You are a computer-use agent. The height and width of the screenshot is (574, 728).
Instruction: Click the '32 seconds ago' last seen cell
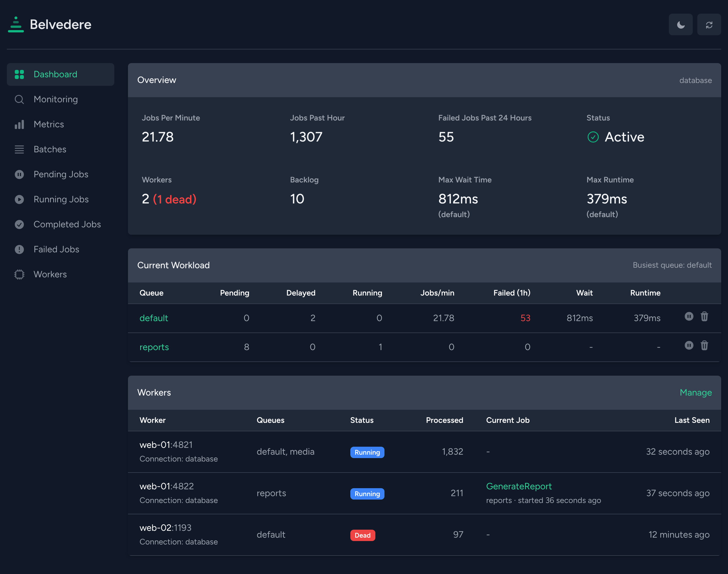tap(678, 452)
